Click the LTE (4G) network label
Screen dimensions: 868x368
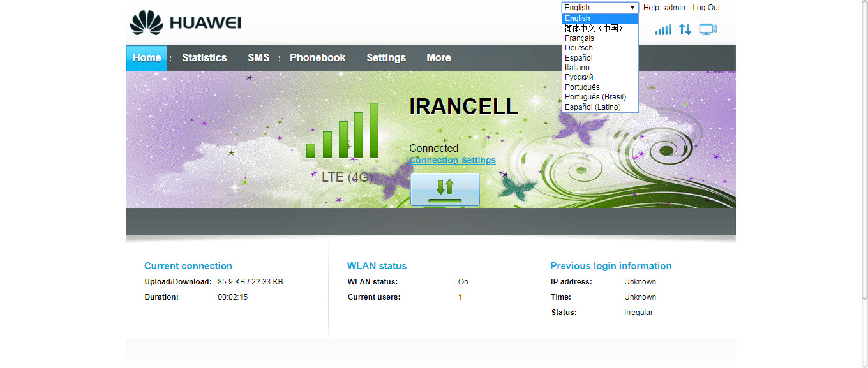tap(347, 177)
